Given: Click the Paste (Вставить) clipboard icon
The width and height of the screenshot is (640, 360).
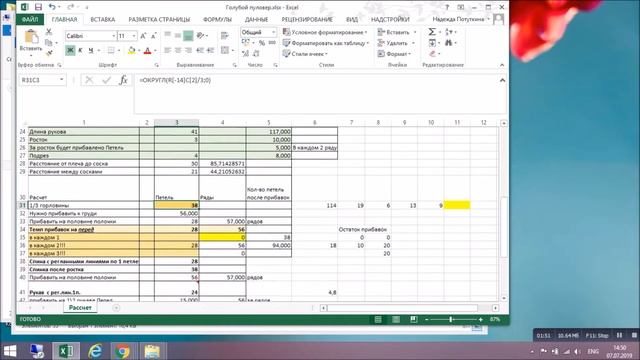Looking at the screenshot, I should (31, 36).
